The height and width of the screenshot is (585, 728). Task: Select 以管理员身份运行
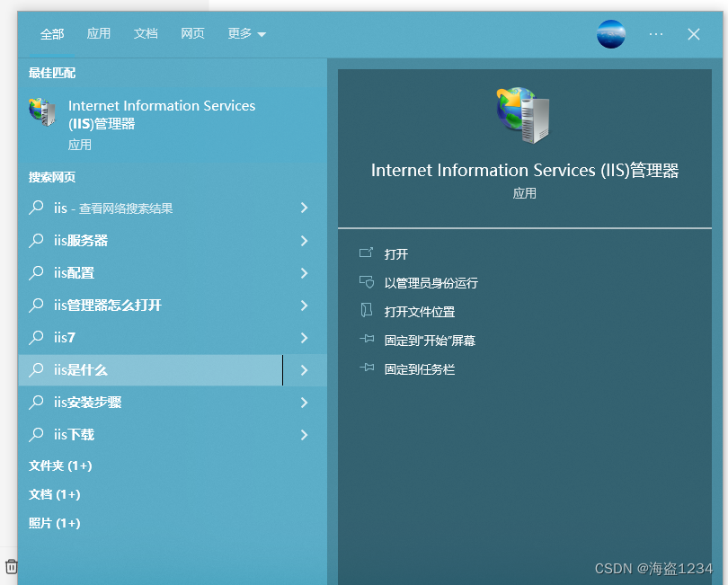pos(431,283)
